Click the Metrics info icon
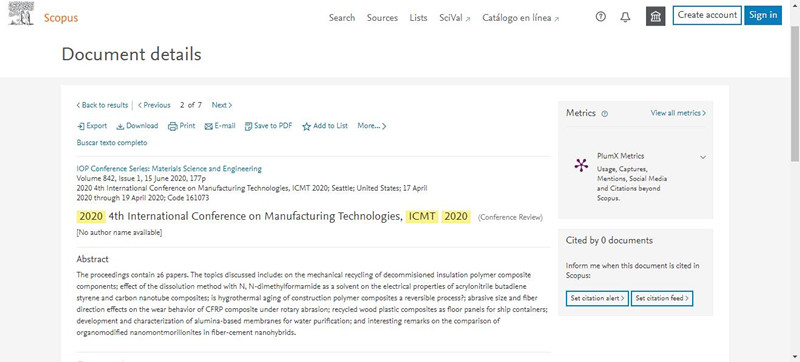 605,114
